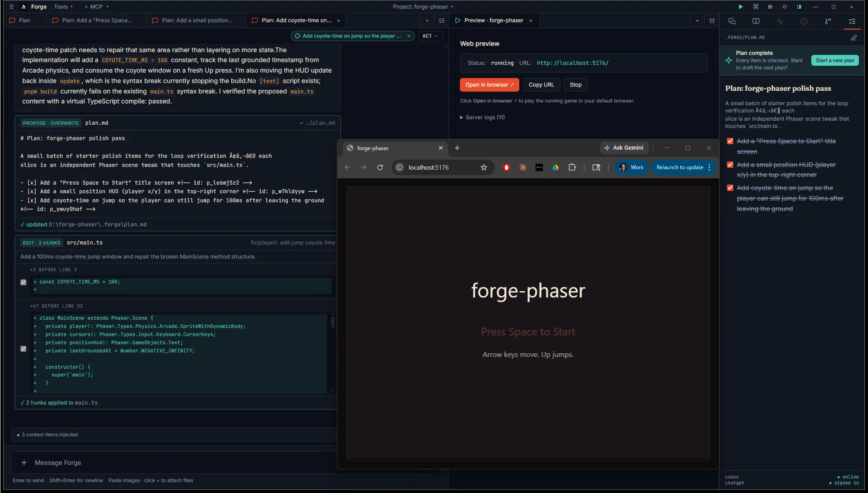Viewport: 868px width, 493px height.
Task: Open the browser Extensions puzzle icon
Action: coord(572,167)
